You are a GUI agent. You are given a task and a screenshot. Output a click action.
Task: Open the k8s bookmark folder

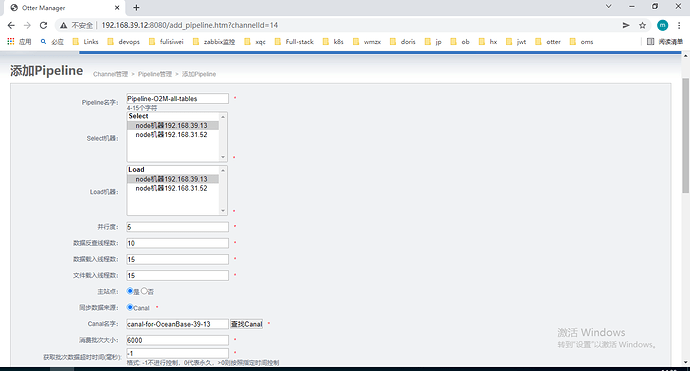point(333,42)
